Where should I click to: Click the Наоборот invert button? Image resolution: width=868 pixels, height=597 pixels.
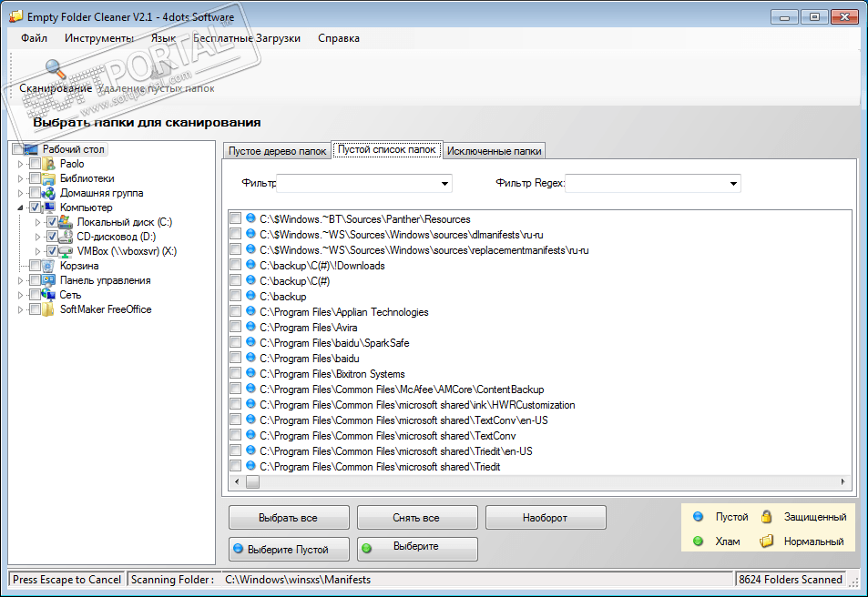point(546,517)
